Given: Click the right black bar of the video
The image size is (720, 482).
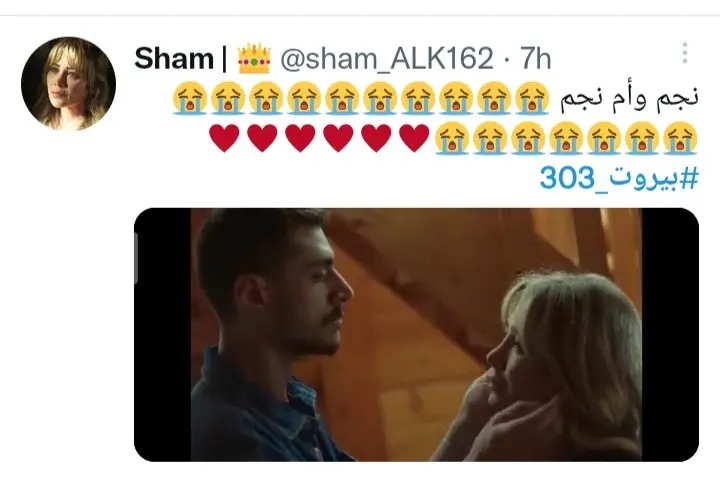Looking at the screenshot, I should click(x=670, y=335).
